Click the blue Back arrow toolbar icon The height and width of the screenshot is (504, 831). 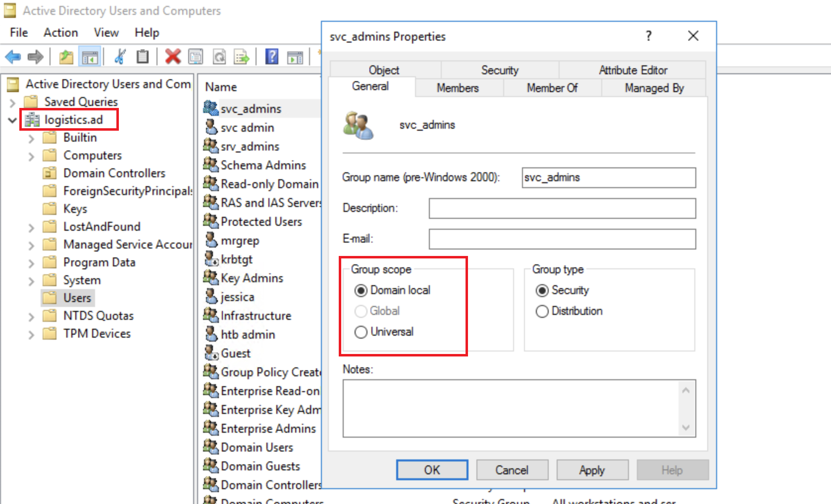pos(13,57)
